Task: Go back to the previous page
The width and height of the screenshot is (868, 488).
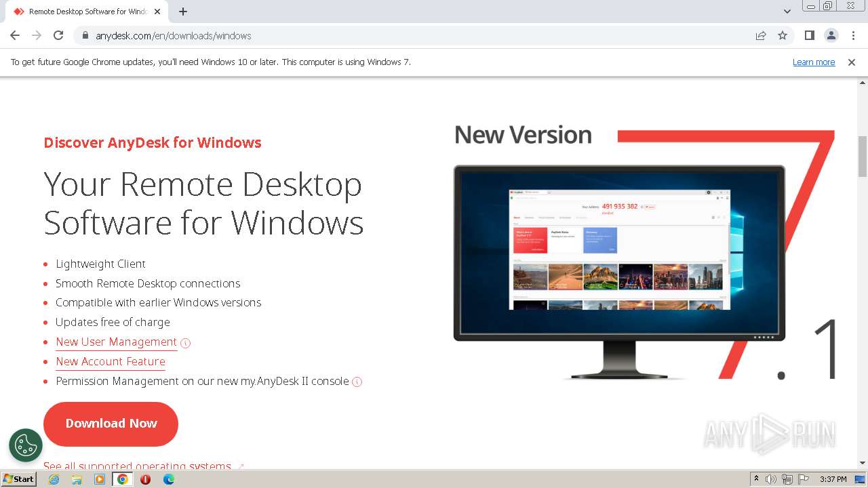Action: 15,35
